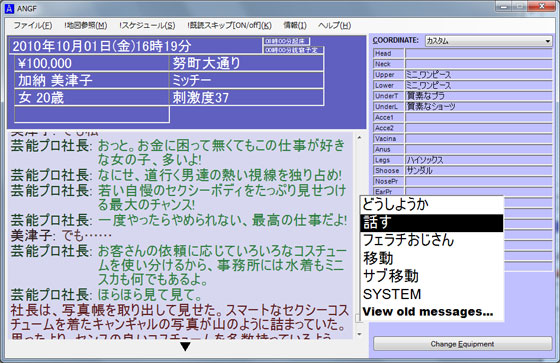This screenshot has width=560, height=363.
Task: Open the 情報(I) menu
Action: (x=295, y=25)
